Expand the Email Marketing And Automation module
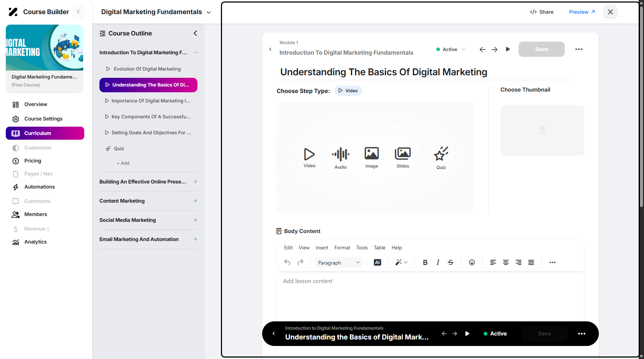This screenshot has width=644, height=359. 195,239
